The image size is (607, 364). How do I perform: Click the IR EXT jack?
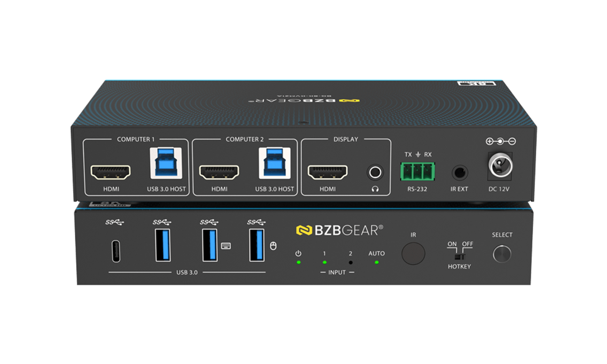(x=460, y=173)
